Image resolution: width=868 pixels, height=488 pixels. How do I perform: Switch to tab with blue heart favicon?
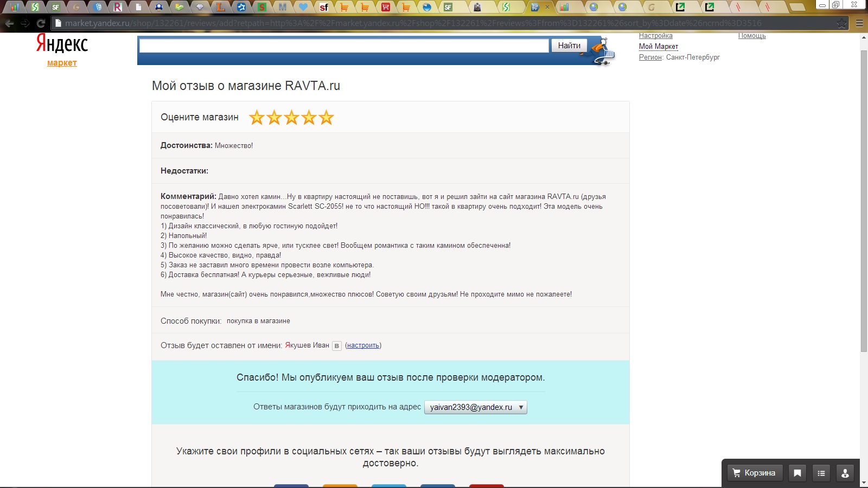[x=303, y=7]
